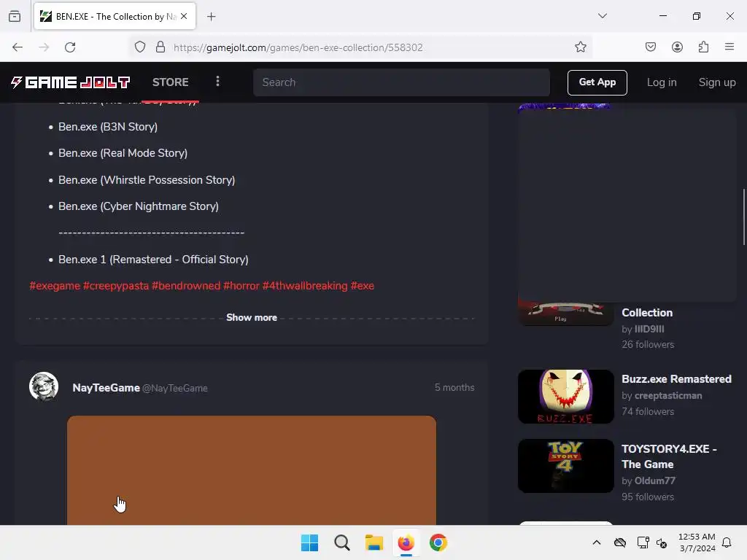Bookmark this page with the star
The image size is (747, 560).
pos(580,47)
